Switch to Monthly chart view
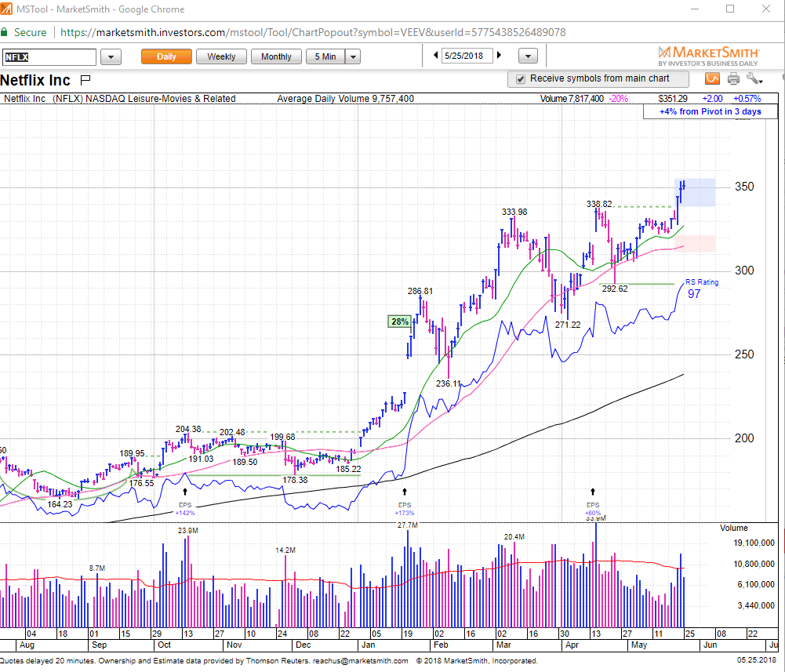The image size is (785, 672). 276,56
